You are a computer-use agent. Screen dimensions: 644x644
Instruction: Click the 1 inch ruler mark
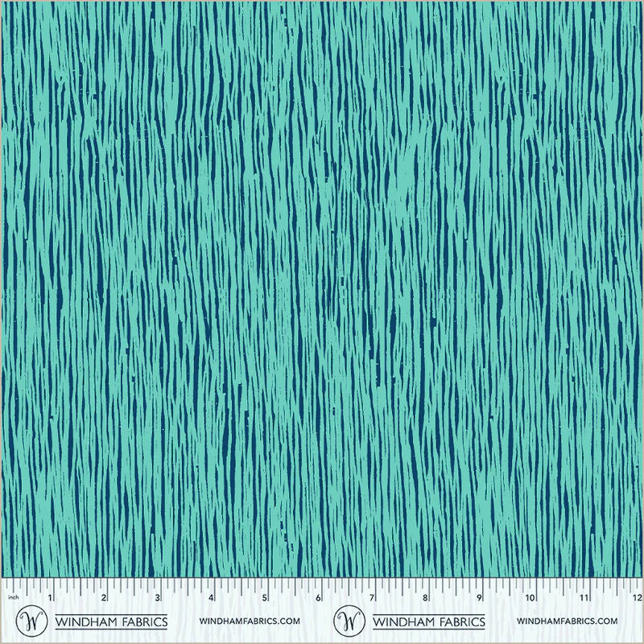(x=50, y=599)
